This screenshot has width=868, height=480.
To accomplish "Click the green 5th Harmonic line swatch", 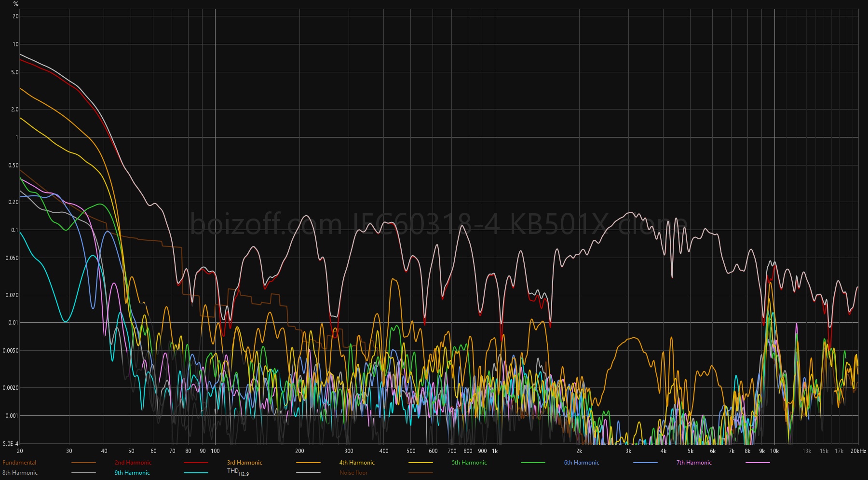I will pyautogui.click(x=533, y=463).
